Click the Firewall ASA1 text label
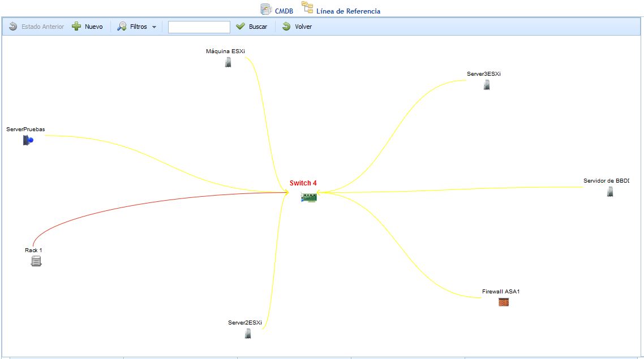The image size is (644, 359). [x=500, y=292]
